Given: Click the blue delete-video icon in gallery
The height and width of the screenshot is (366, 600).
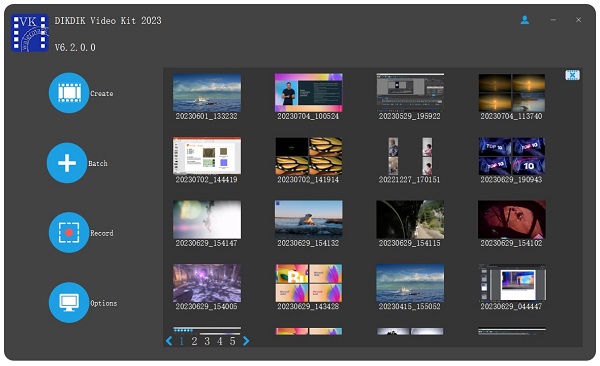Looking at the screenshot, I should point(572,75).
